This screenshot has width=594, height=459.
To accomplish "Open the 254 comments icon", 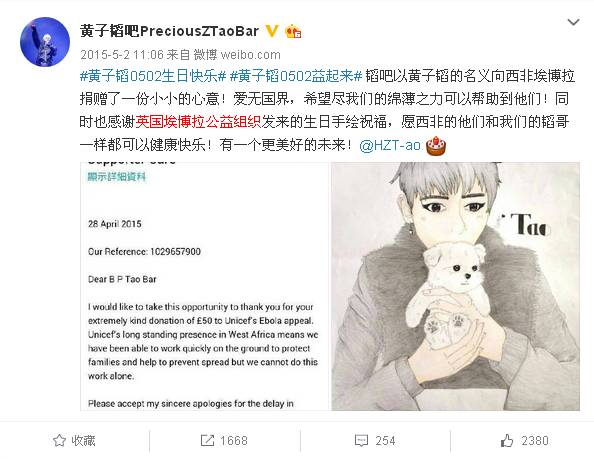I will [361, 440].
